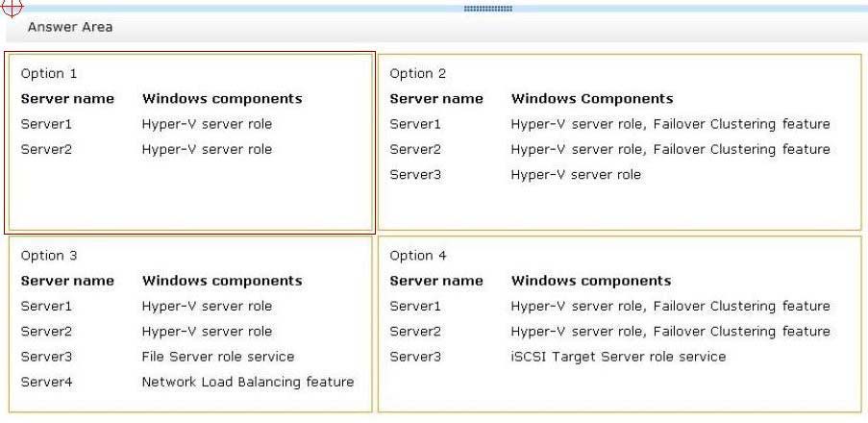Click the Option 2 title label
868x423 pixels.
(417, 74)
